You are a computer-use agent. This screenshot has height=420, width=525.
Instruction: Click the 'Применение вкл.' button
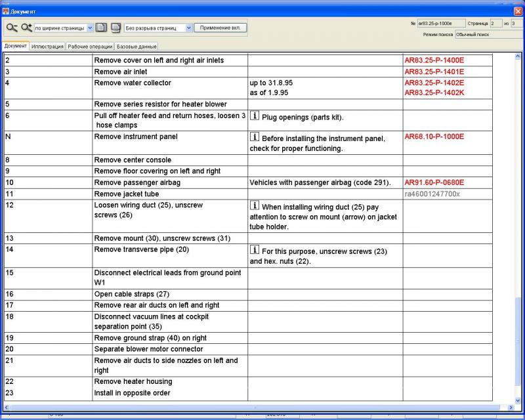click(x=220, y=28)
